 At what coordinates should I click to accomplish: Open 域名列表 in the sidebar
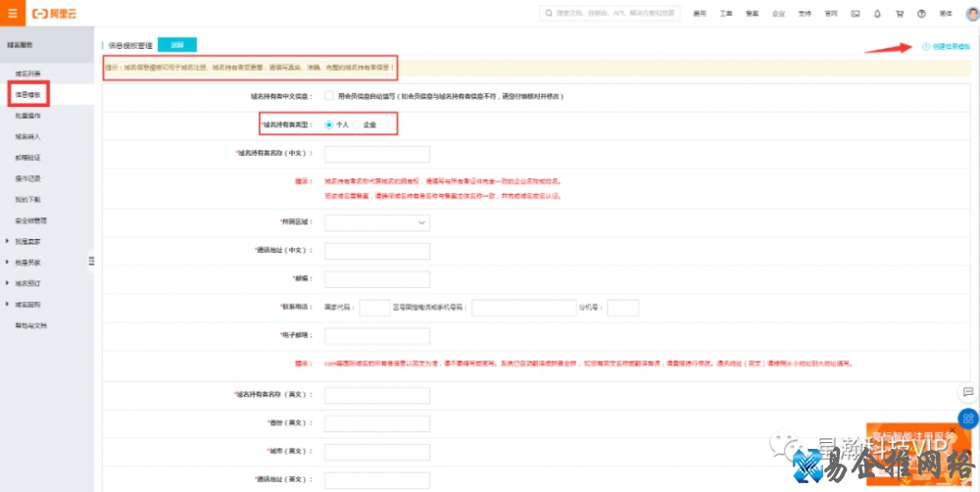pyautogui.click(x=27, y=74)
